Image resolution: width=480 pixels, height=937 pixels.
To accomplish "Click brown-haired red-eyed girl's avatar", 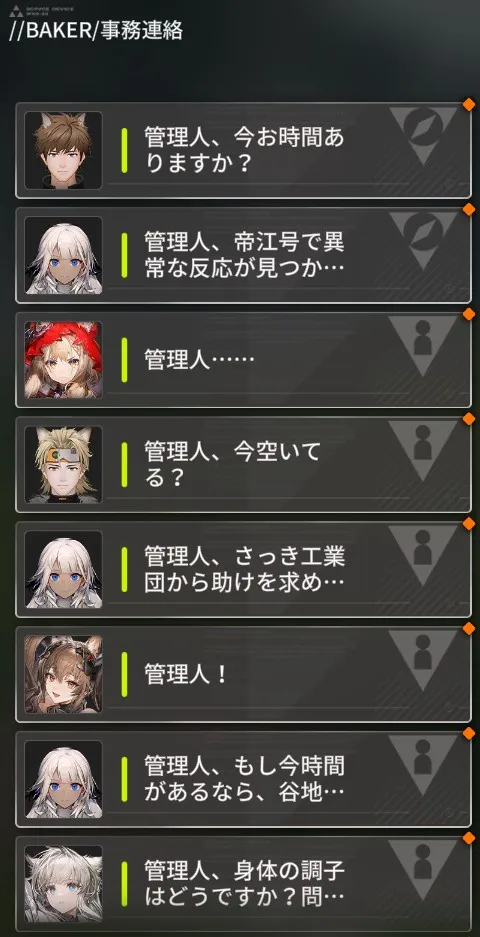I will [x=63, y=674].
